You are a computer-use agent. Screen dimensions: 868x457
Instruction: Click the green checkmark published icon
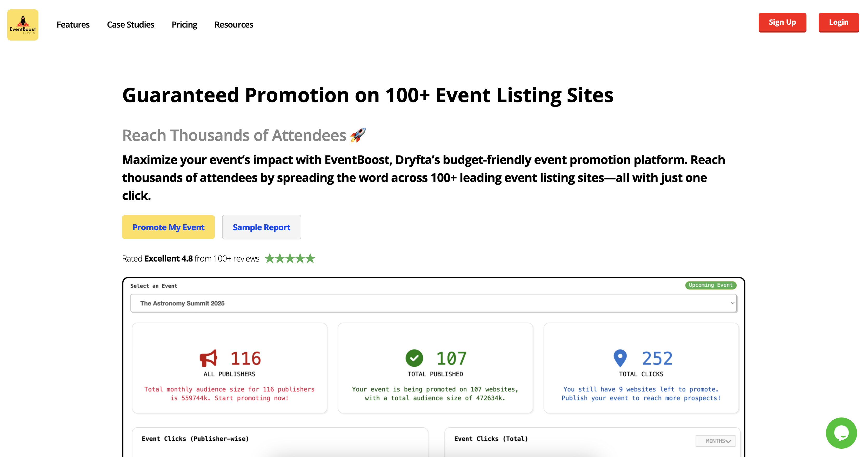click(x=415, y=358)
